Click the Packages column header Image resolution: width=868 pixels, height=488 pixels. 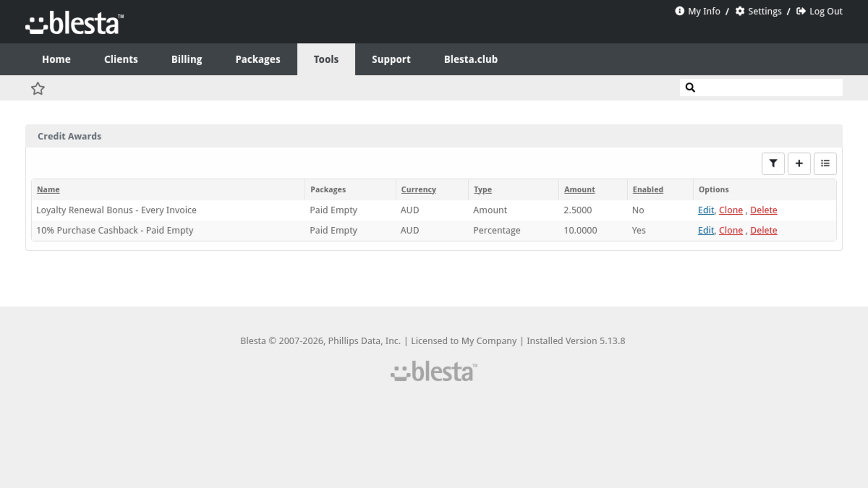(328, 190)
